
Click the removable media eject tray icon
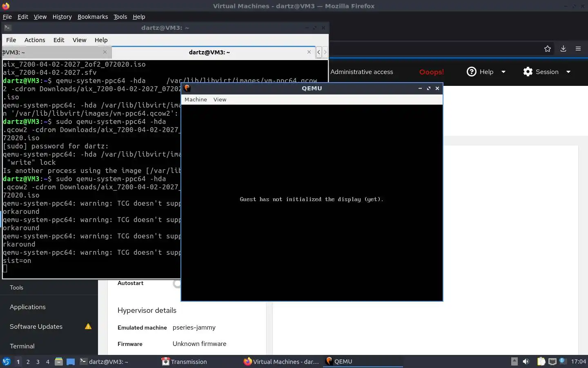pos(514,361)
